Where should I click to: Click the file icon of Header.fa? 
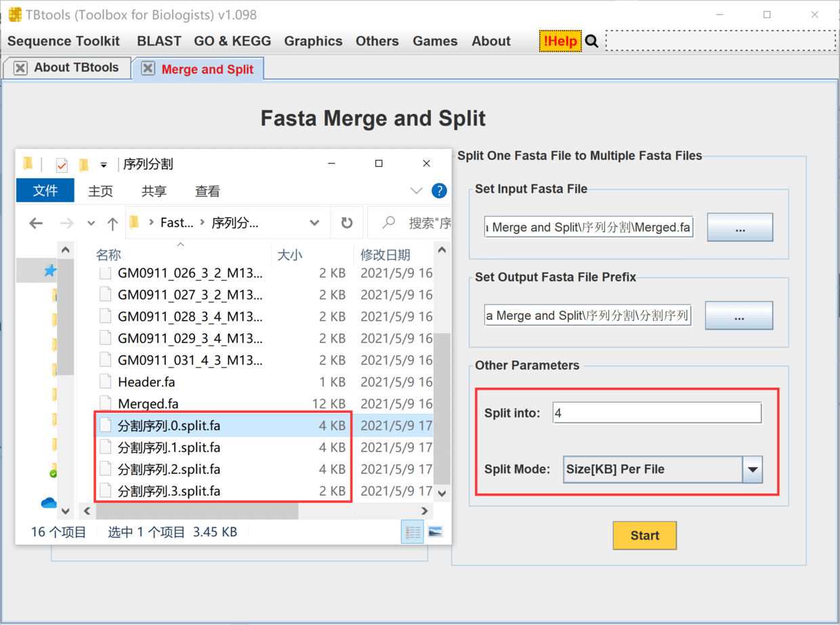tap(105, 382)
